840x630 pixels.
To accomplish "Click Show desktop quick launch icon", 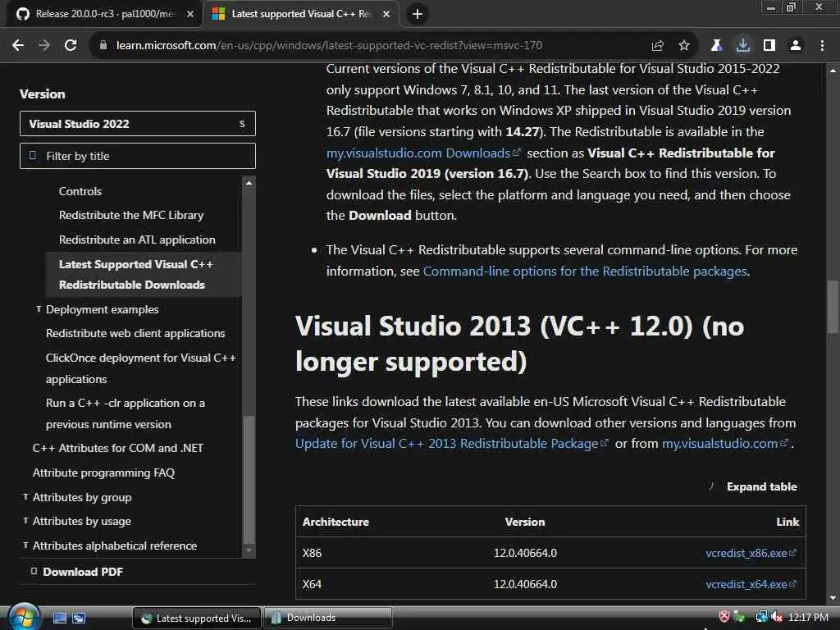I will point(60,619).
